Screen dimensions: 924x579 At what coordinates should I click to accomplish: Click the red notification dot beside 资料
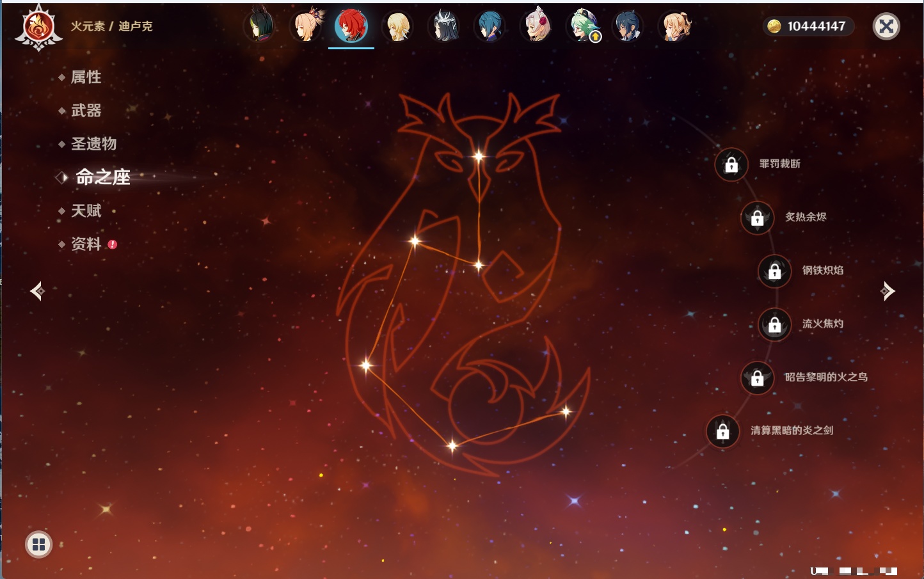pos(113,244)
